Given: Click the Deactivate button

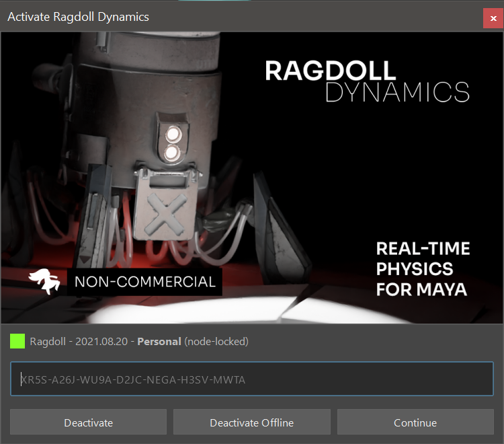Looking at the screenshot, I should pyautogui.click(x=88, y=422).
